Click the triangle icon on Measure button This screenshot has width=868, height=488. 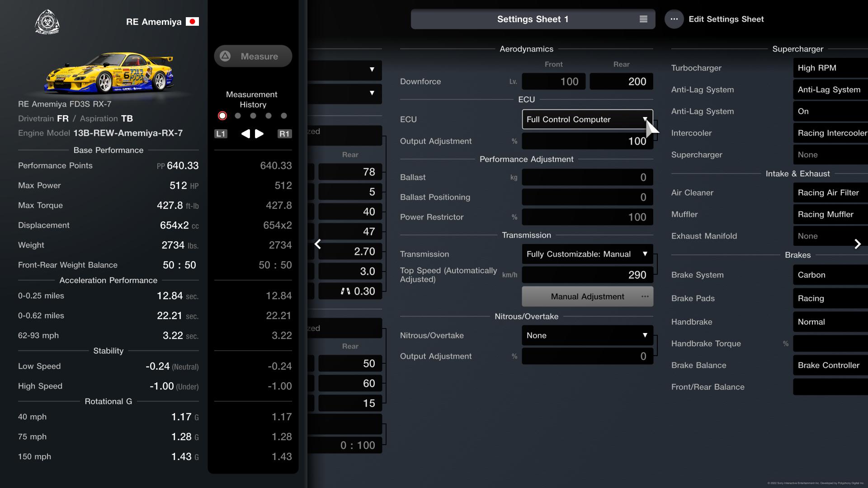[x=225, y=56]
